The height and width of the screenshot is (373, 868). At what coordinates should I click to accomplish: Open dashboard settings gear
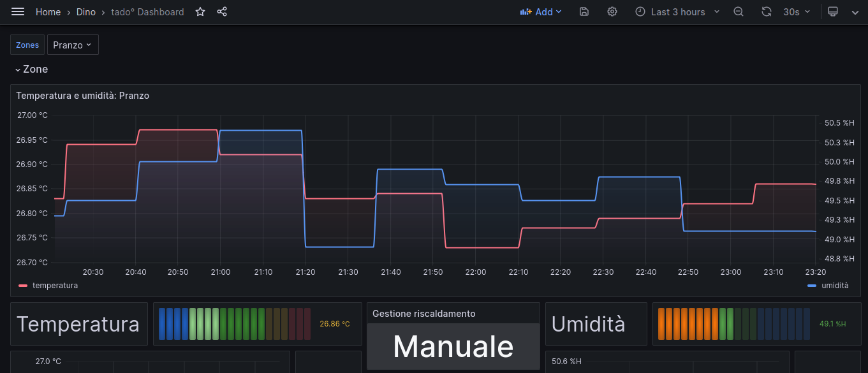click(x=612, y=12)
